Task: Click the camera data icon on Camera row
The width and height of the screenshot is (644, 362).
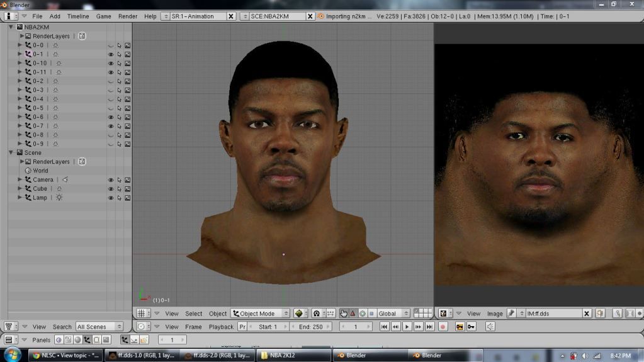Action: click(65, 179)
